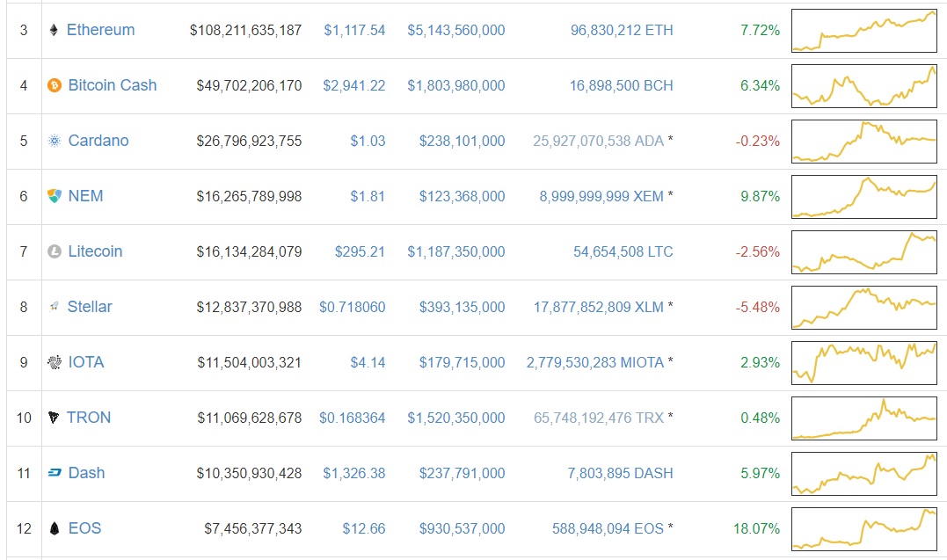Click supply 2,779,530,283 MIOTA
Image resolution: width=947 pixels, height=560 pixels.
[x=595, y=362]
